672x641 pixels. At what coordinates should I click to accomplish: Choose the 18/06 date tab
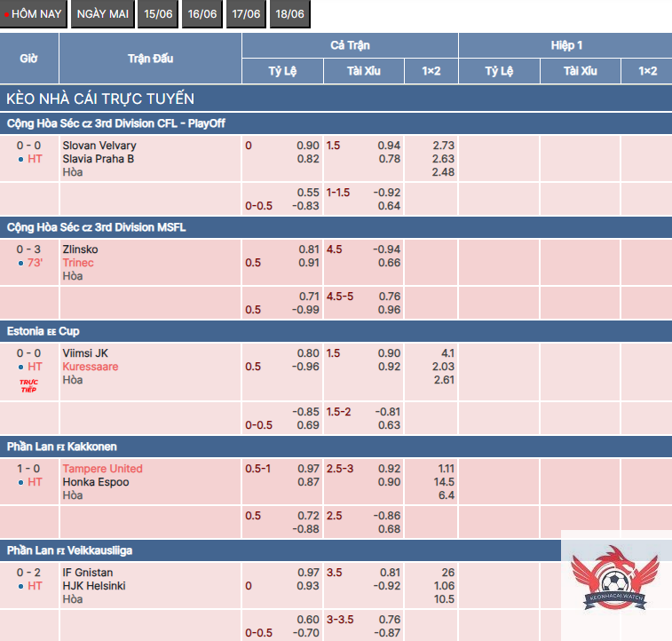(x=289, y=14)
